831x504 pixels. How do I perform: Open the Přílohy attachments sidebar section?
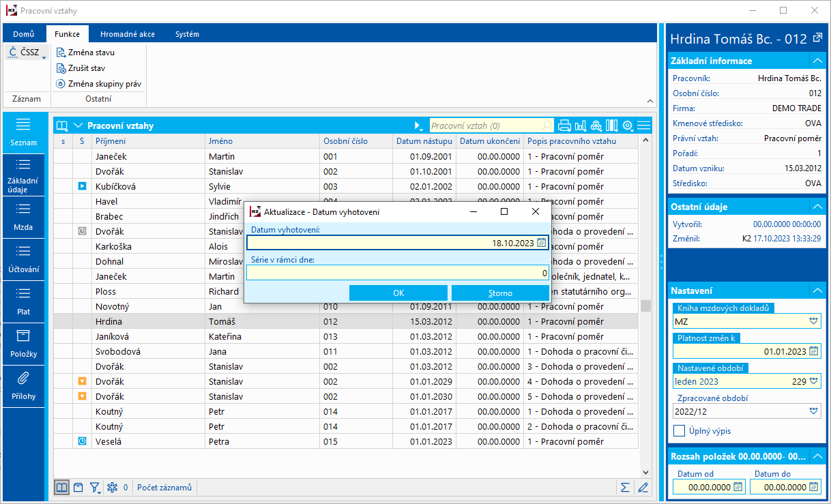23,386
